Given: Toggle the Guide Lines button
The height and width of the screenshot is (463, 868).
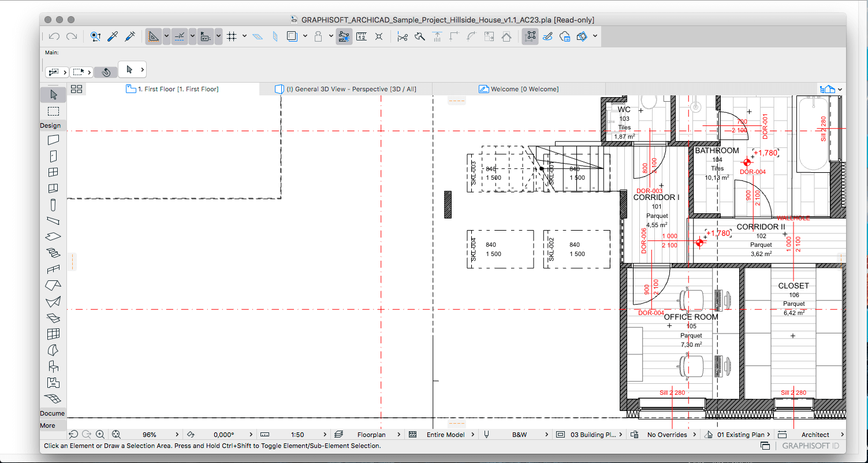Looking at the screenshot, I should pyautogui.click(x=180, y=36).
